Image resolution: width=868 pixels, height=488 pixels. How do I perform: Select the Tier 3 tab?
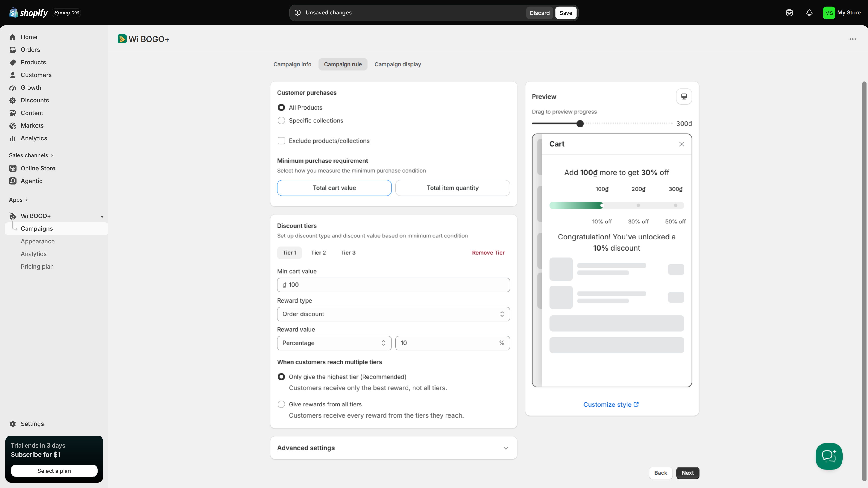tap(348, 253)
